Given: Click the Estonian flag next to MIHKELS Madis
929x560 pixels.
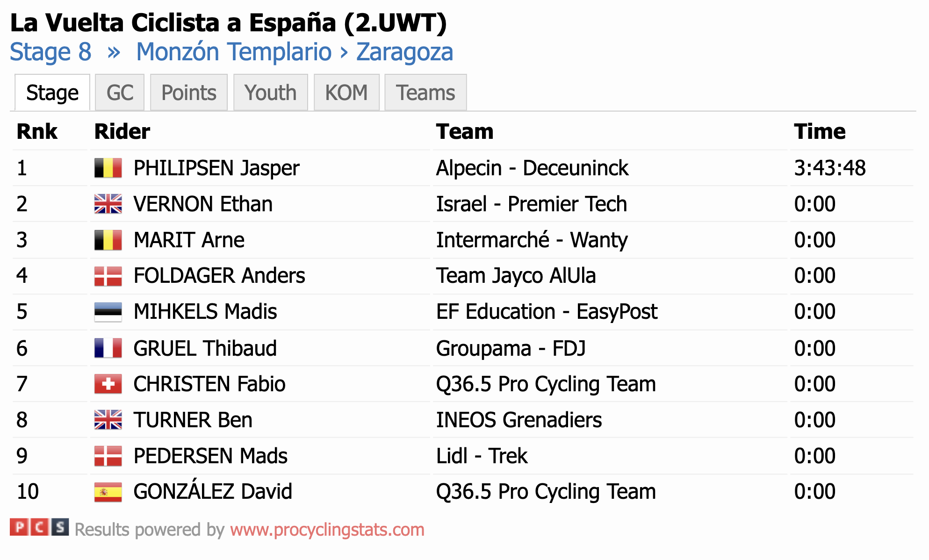Looking at the screenshot, I should (x=108, y=312).
